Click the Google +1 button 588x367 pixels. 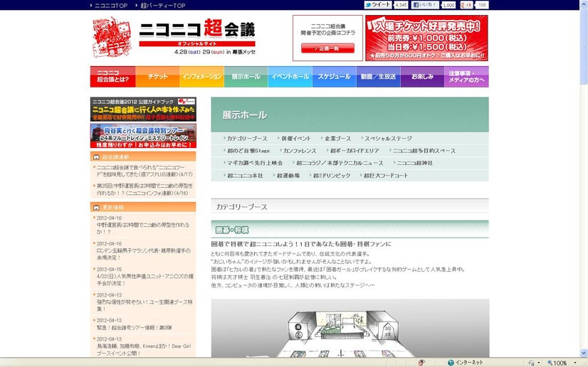[x=466, y=5]
